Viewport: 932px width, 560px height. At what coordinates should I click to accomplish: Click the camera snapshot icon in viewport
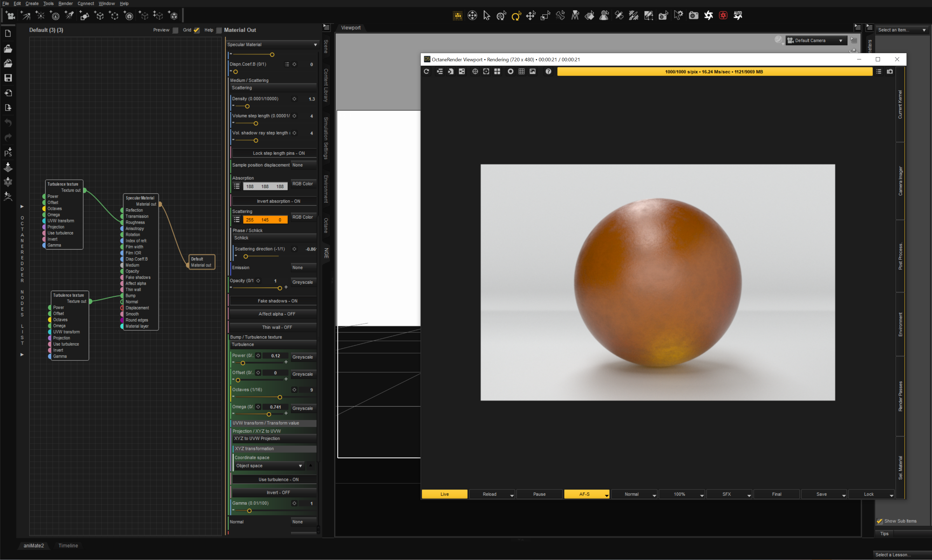890,71
